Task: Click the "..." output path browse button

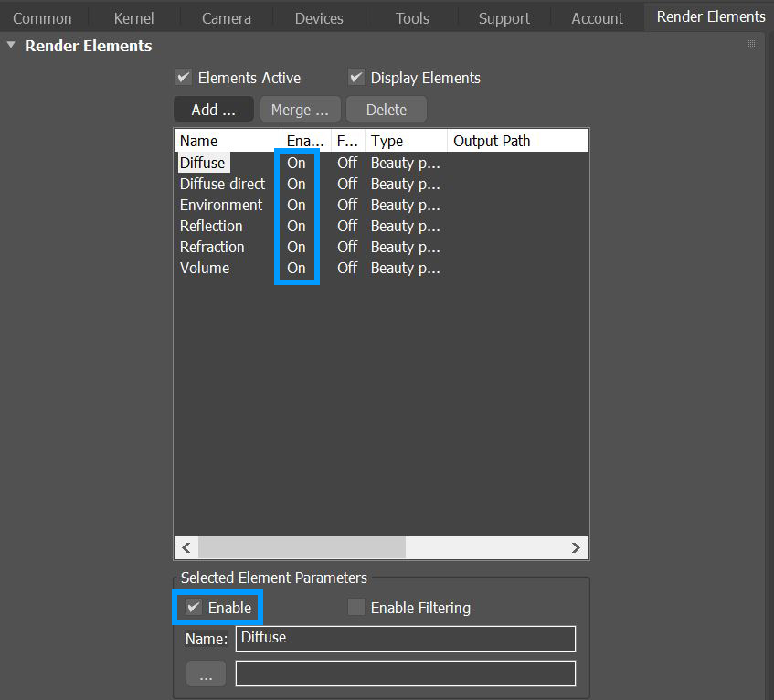Action: [x=205, y=673]
